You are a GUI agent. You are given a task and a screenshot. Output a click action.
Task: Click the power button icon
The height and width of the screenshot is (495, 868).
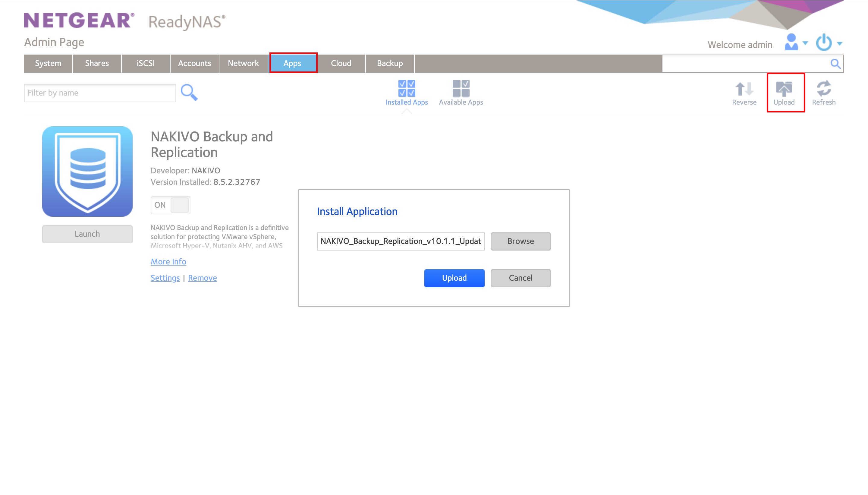pos(824,43)
